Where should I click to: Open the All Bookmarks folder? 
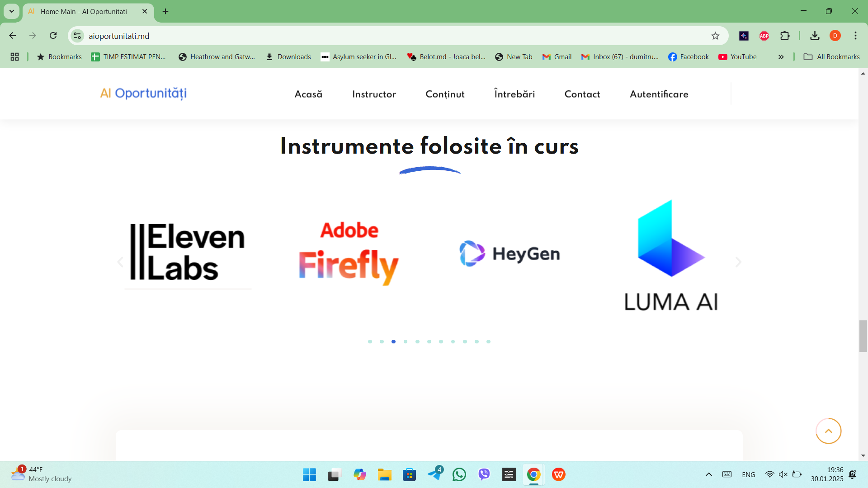pyautogui.click(x=831, y=57)
